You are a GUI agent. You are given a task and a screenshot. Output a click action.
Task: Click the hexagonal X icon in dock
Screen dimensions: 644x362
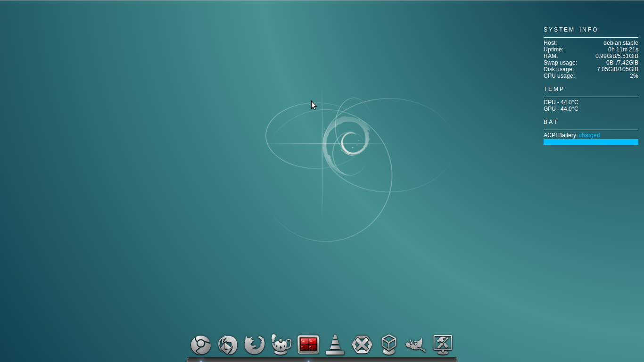362,345
